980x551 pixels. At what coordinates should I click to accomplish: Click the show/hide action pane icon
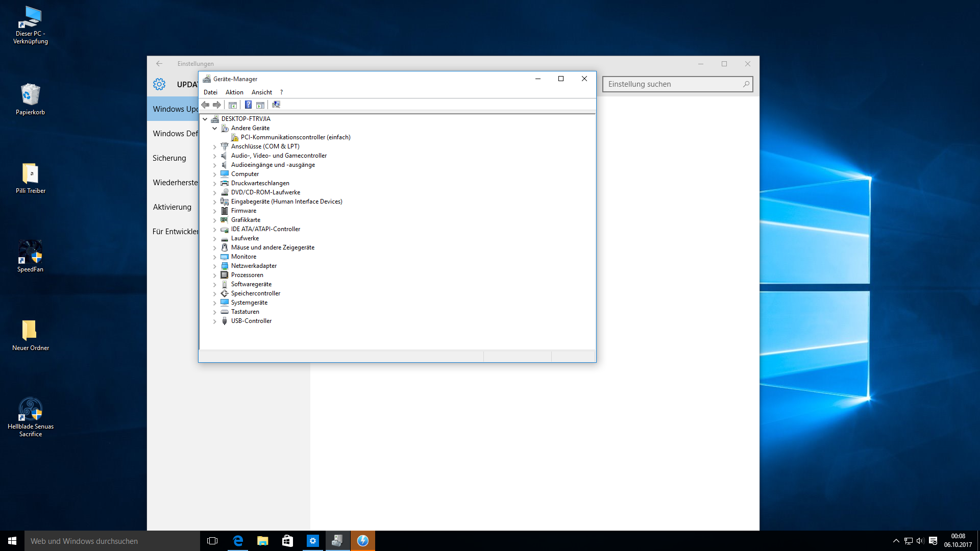pos(260,105)
